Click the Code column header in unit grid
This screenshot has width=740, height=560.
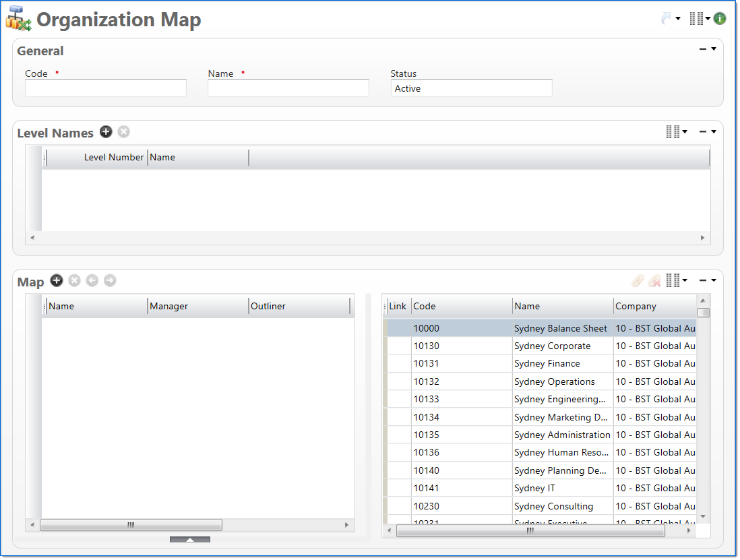[x=461, y=306]
